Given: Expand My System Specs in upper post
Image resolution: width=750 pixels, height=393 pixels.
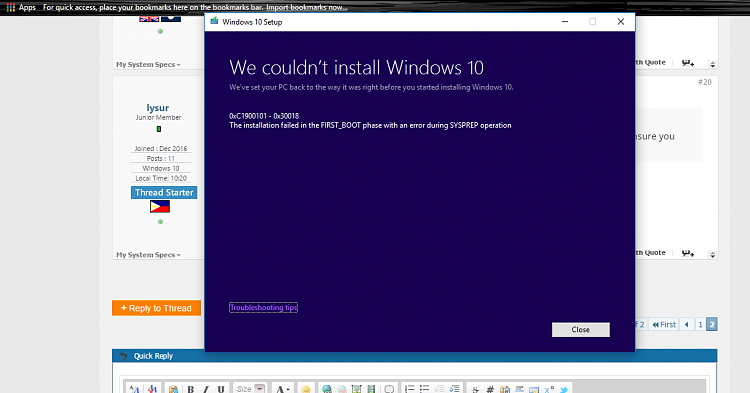Looking at the screenshot, I should [148, 65].
